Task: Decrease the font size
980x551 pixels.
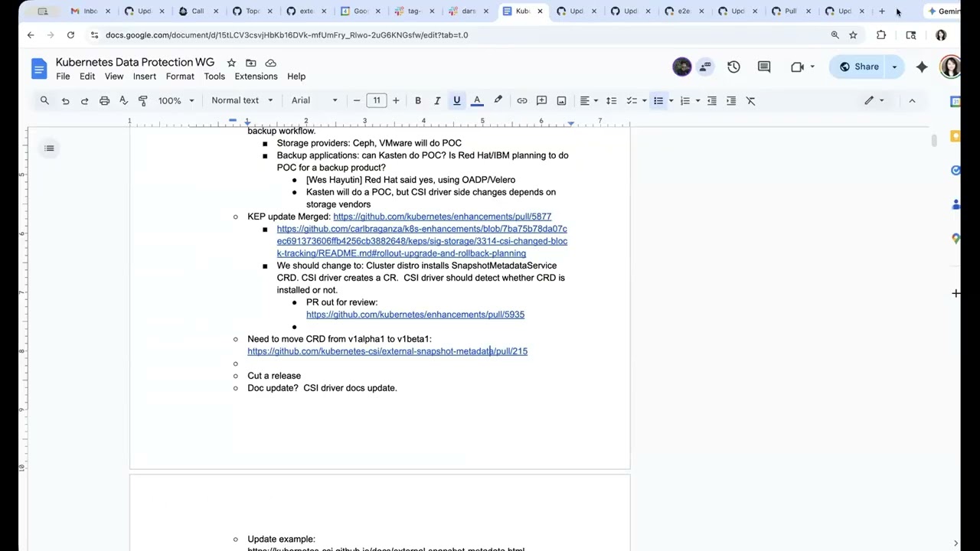Action: point(357,100)
